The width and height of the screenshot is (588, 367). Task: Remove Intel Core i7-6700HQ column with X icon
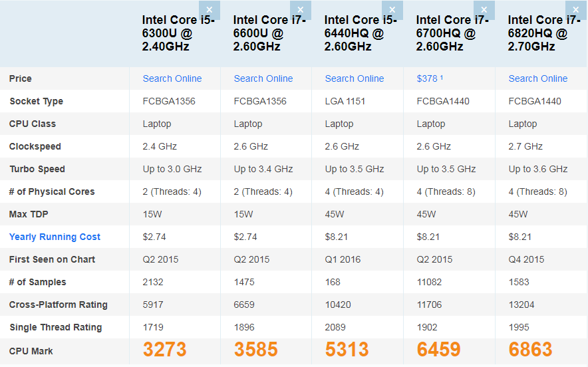(x=484, y=10)
